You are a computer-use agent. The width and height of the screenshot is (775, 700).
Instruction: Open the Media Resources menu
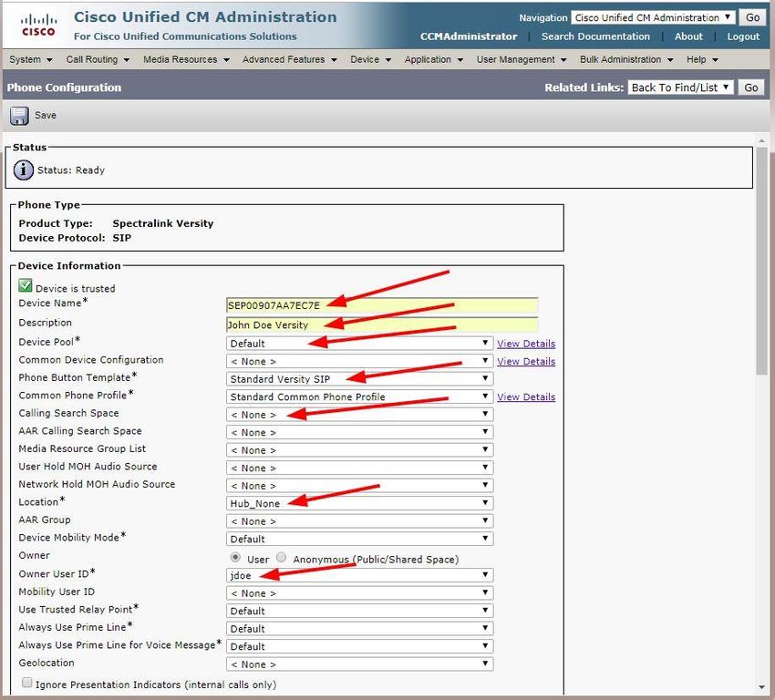(186, 59)
